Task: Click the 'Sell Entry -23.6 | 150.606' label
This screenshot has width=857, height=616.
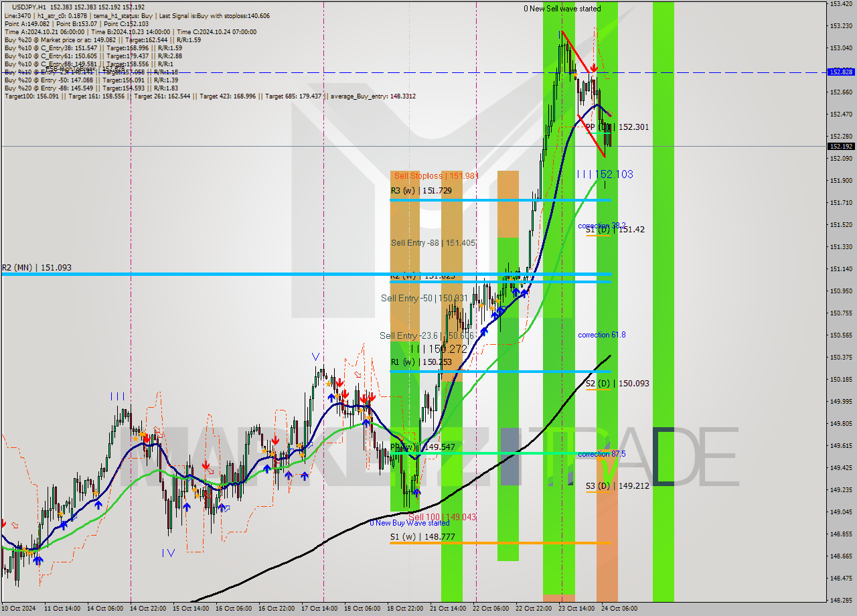Action: pyautogui.click(x=426, y=335)
